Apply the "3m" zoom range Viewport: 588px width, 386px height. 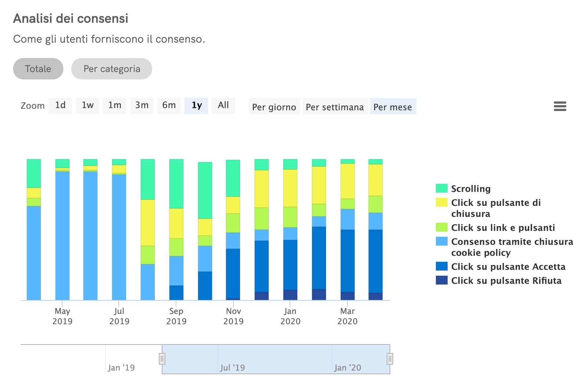tap(141, 106)
